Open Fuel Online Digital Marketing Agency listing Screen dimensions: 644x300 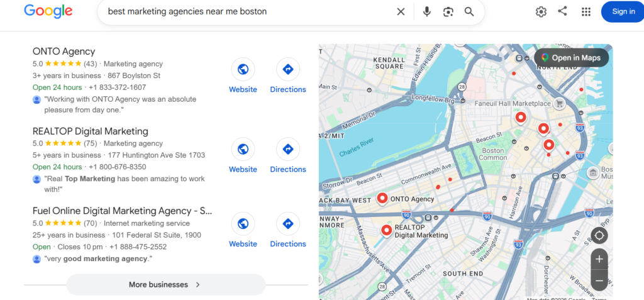tap(123, 211)
